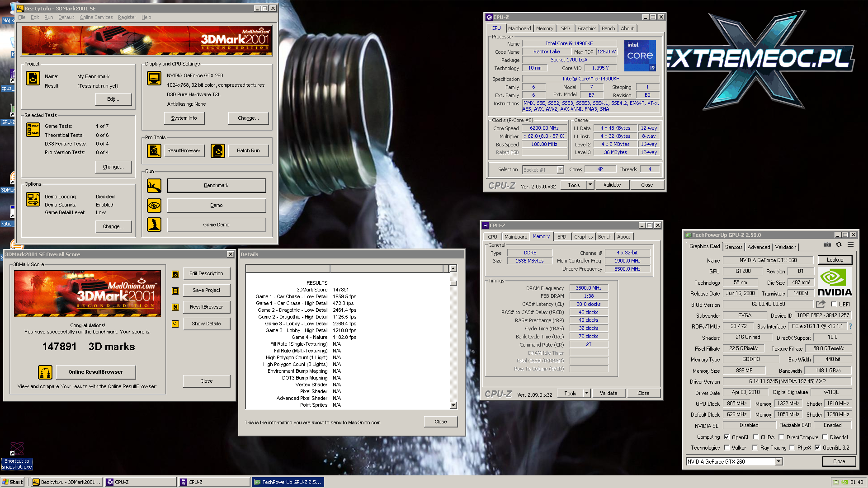
Task: Open the File menu in 3DMark2001
Action: click(22, 17)
